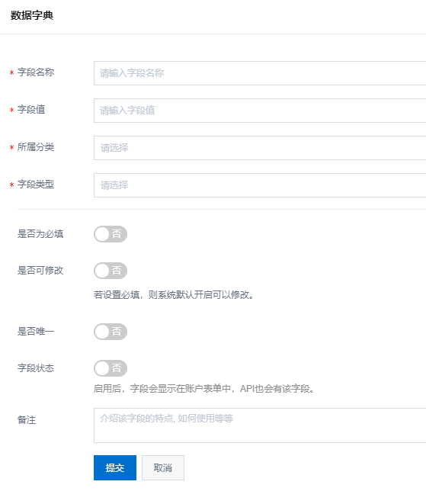The height and width of the screenshot is (504, 426).
Task: Click the 备注 textarea
Action: click(260, 425)
